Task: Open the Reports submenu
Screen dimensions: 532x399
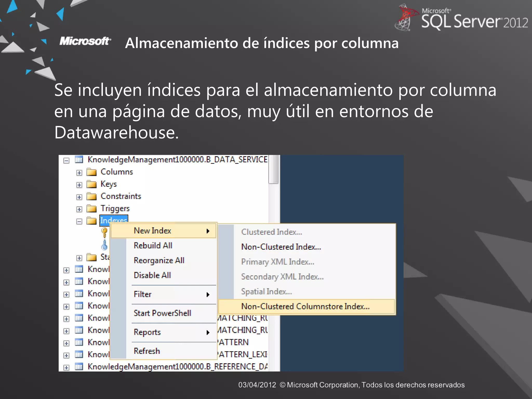Action: [164, 332]
